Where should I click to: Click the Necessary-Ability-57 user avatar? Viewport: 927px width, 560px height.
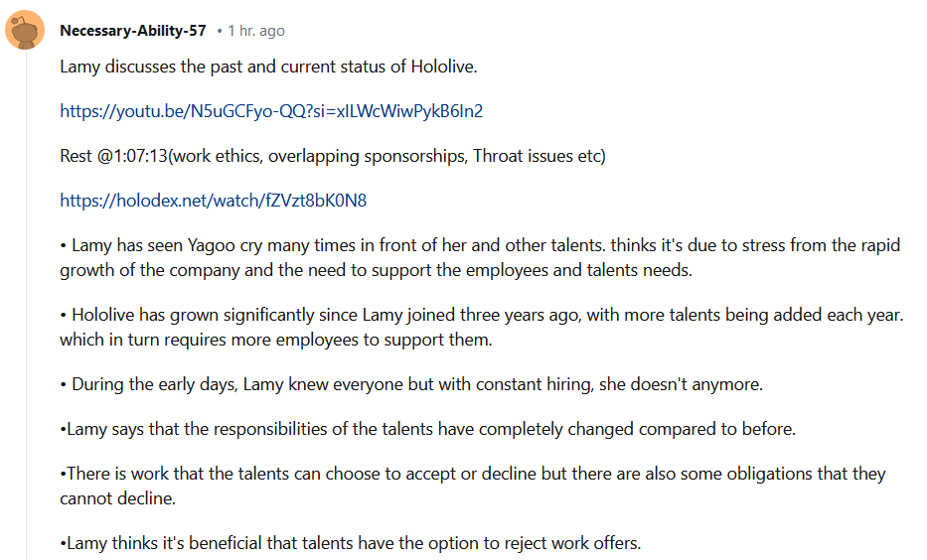25,30
